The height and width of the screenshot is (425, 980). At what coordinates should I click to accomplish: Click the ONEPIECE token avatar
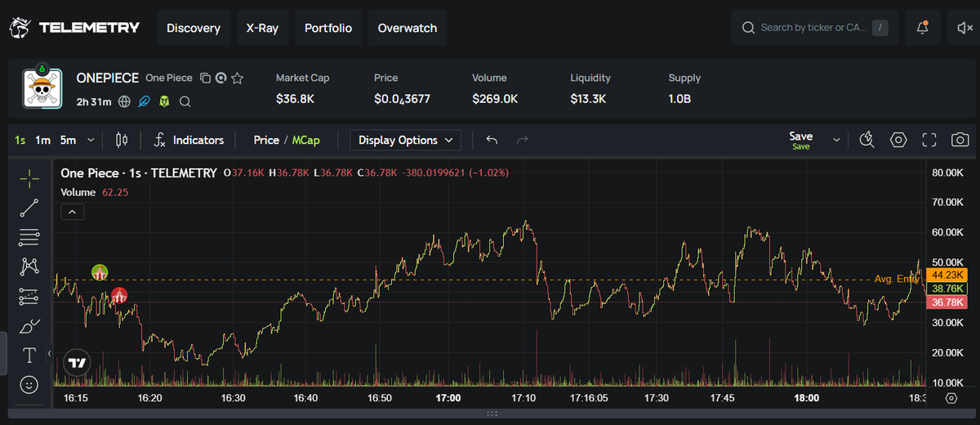42,88
